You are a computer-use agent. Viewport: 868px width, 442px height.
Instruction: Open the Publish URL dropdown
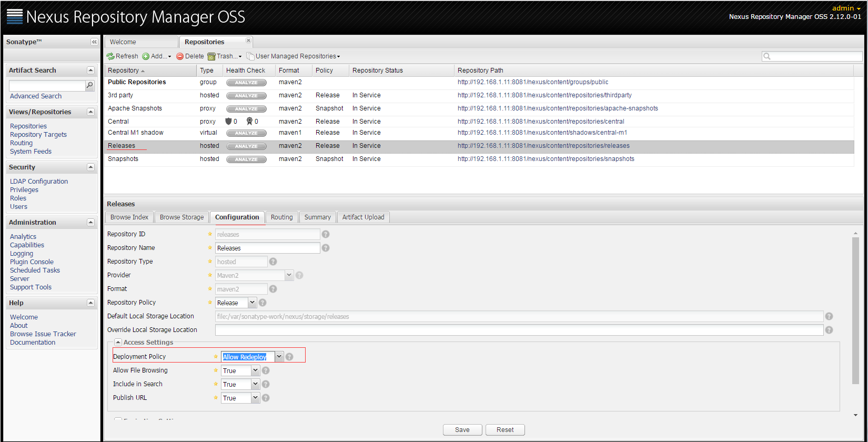coord(255,398)
